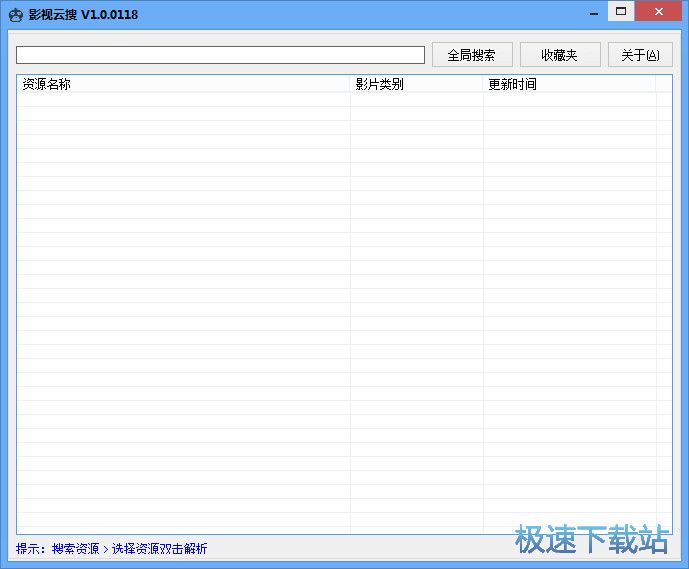Minimize the 影视云搜 window

pyautogui.click(x=594, y=11)
